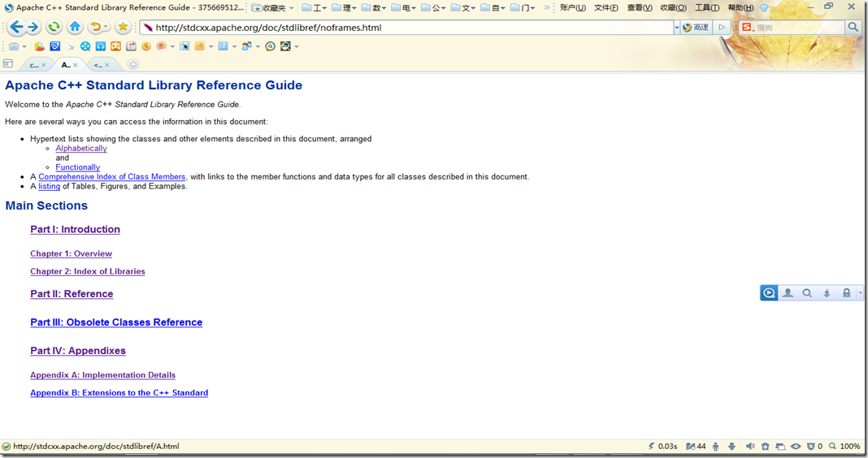Click the blue headphones music icon
This screenshot has width=868, height=458.
click(101, 46)
